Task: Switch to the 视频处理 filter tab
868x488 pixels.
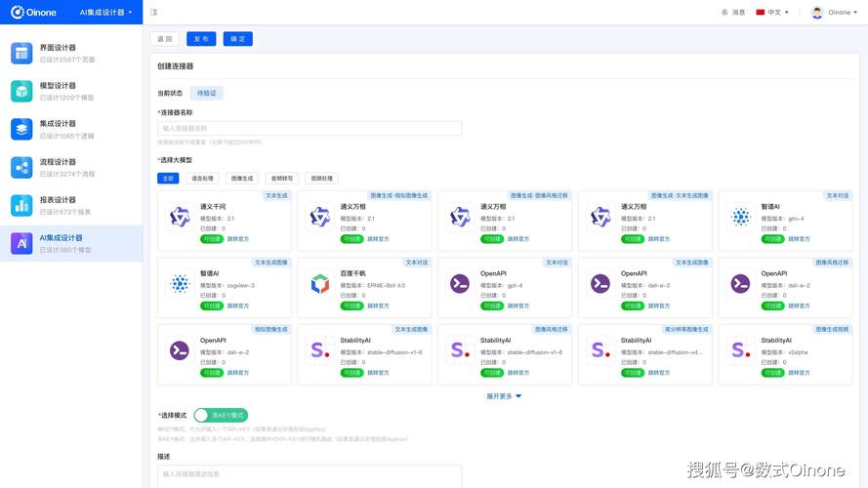Action: click(321, 179)
